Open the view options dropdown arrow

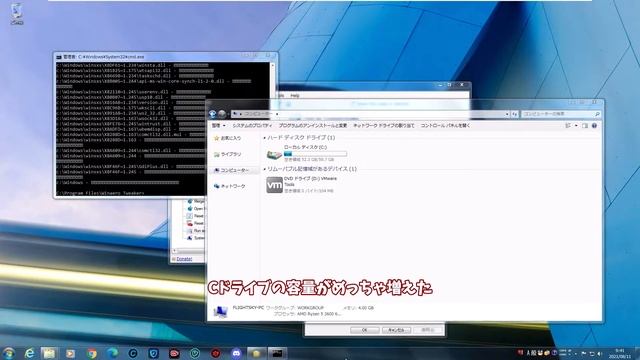576,126
